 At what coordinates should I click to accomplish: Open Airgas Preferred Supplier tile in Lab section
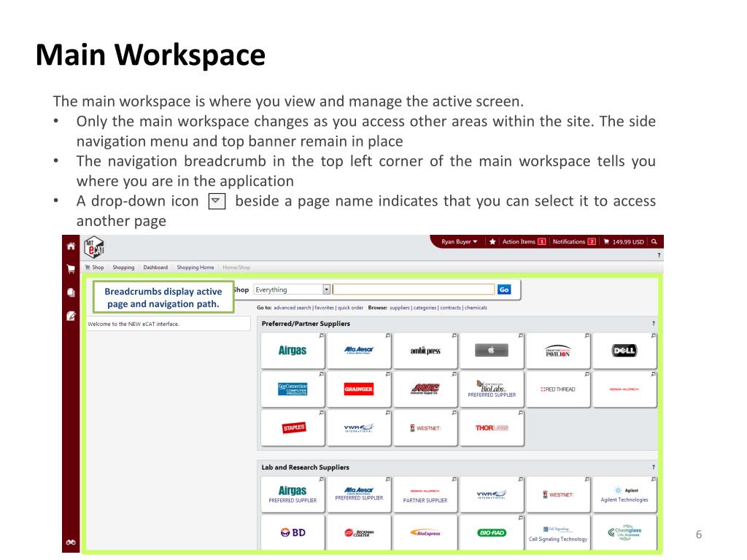pyautogui.click(x=293, y=494)
